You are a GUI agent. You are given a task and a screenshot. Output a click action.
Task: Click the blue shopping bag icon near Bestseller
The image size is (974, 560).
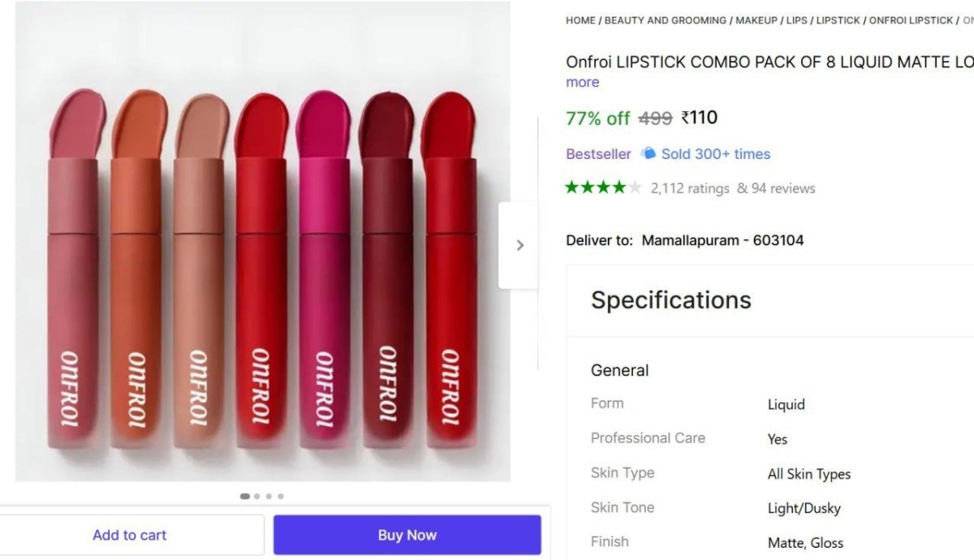pos(648,153)
